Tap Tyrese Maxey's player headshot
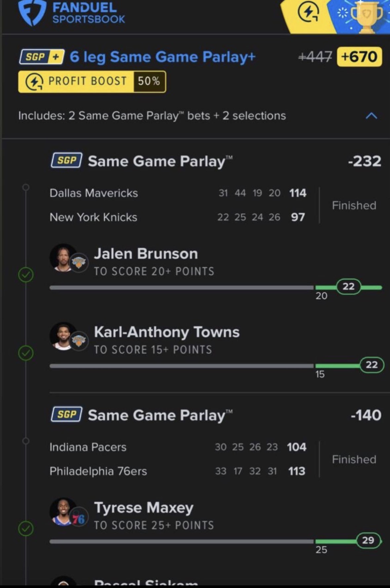Screen dimensions: 390x588 [x=64, y=512]
